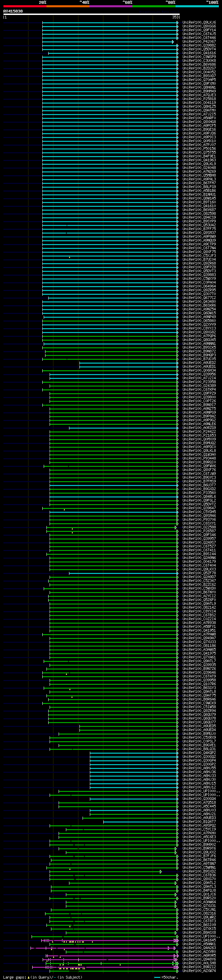Click the purple alignment bar for UniRef100_Q41645
The width and height of the screenshot is (222, 980).
[110, 940]
